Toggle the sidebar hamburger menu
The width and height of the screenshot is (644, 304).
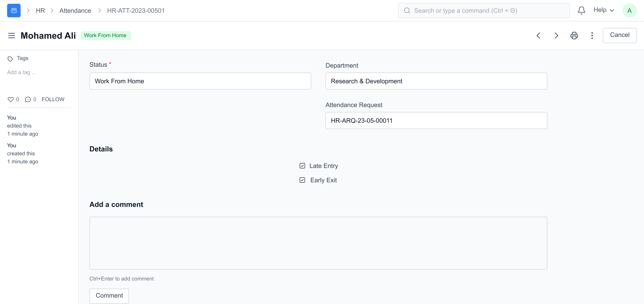12,35
